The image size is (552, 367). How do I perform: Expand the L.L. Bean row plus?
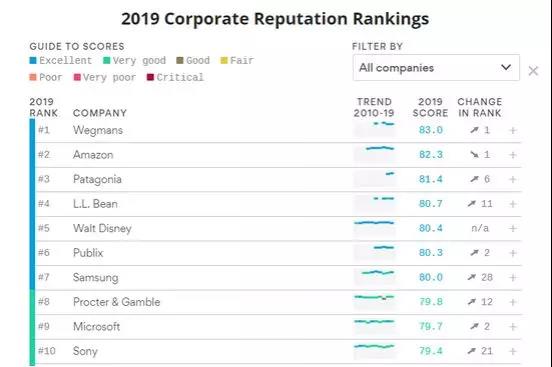(513, 204)
